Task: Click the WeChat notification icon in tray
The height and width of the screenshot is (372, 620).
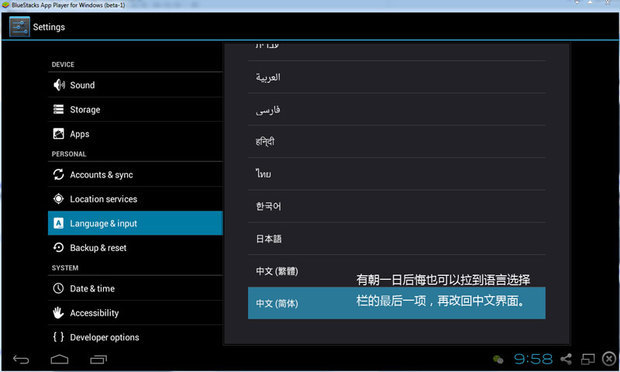Action: tap(498, 359)
